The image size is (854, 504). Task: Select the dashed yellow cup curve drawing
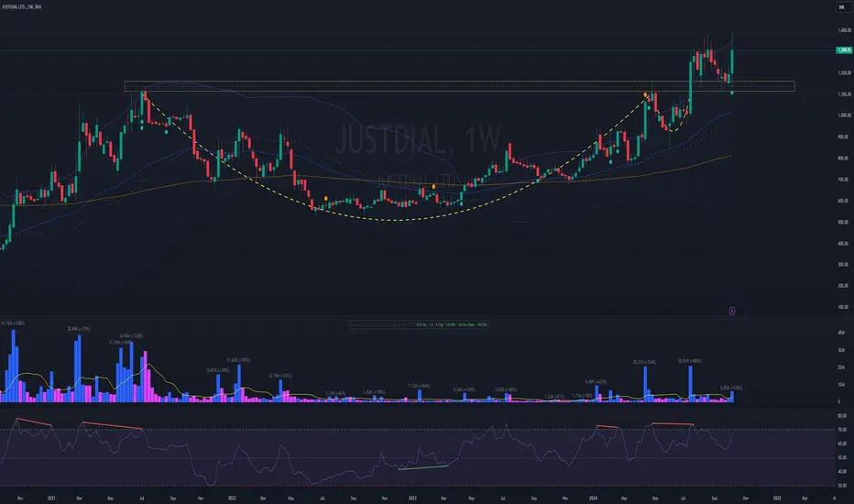coord(397,220)
